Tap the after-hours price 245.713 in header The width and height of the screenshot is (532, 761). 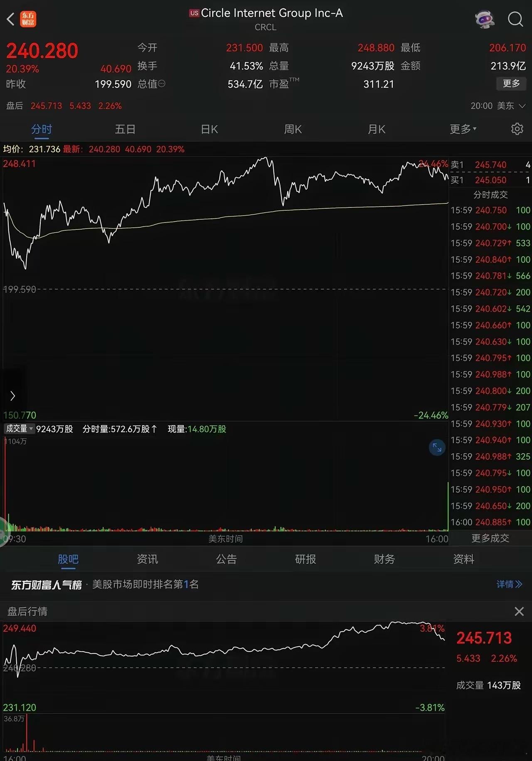(46, 106)
